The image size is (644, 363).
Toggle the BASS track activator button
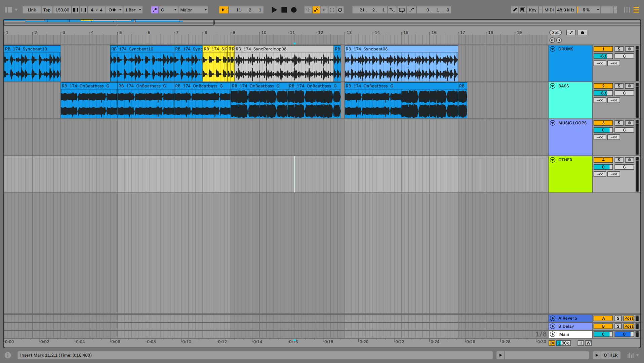(x=603, y=86)
